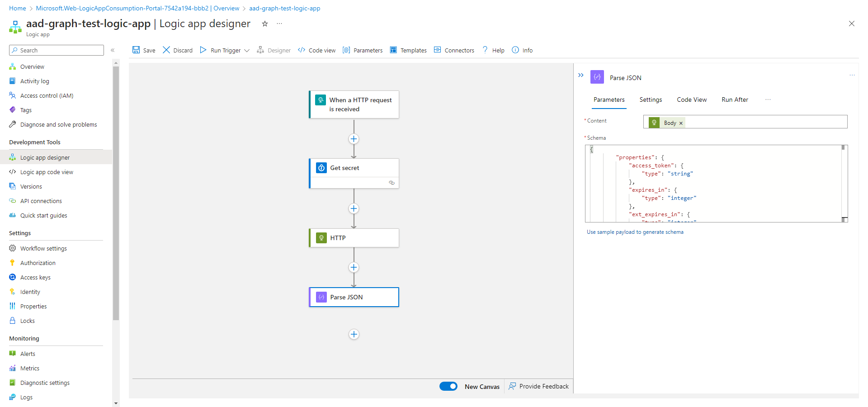Viewport: 868px width, 407px height.
Task: Open the Run After tab
Action: pyautogui.click(x=735, y=99)
